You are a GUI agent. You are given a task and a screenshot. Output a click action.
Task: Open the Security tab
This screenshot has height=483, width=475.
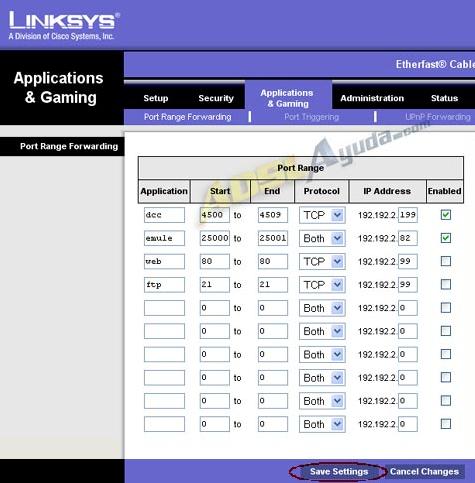216,98
